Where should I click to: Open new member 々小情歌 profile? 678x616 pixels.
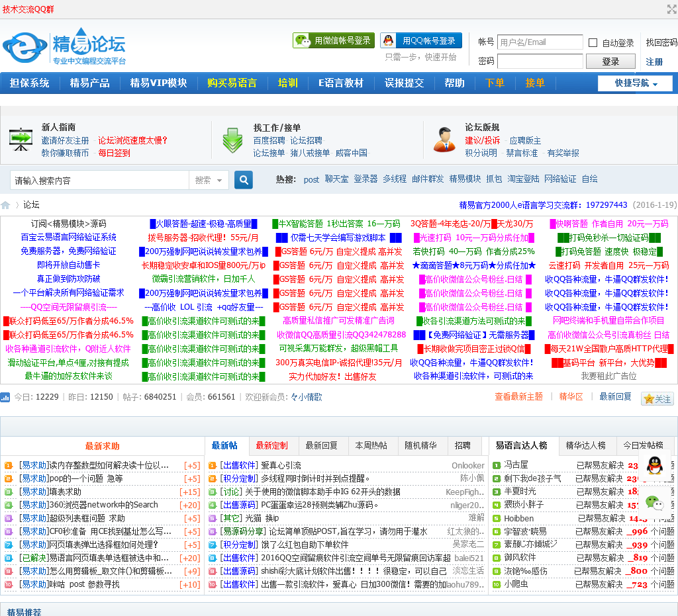[x=306, y=397]
